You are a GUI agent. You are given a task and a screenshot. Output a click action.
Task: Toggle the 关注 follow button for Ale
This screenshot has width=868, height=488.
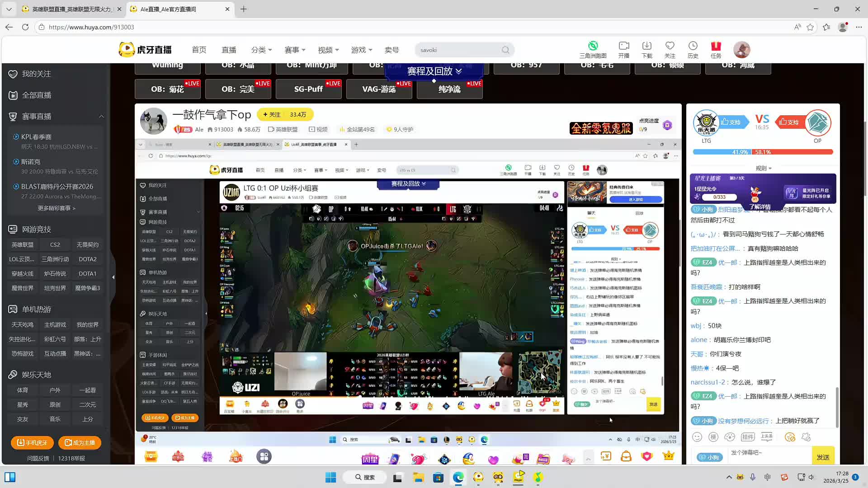tap(272, 115)
